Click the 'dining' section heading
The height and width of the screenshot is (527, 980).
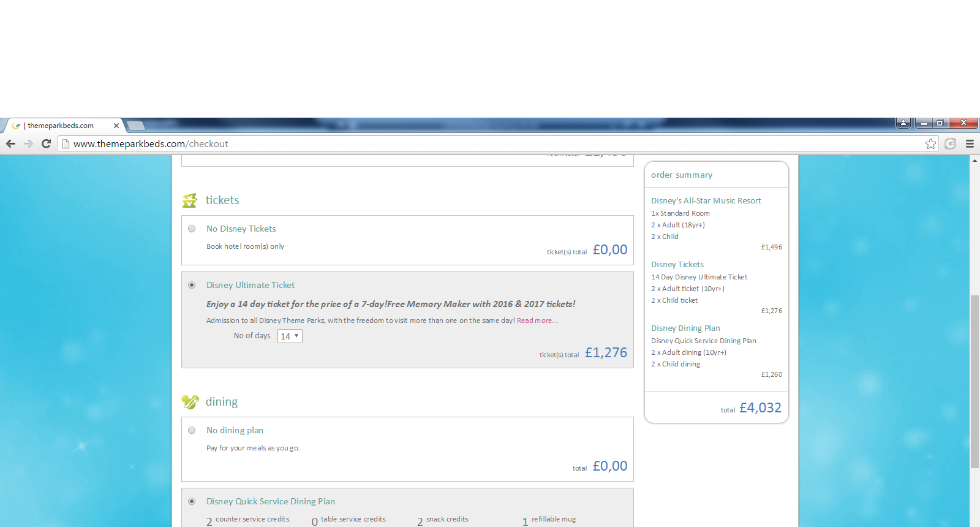tap(222, 402)
